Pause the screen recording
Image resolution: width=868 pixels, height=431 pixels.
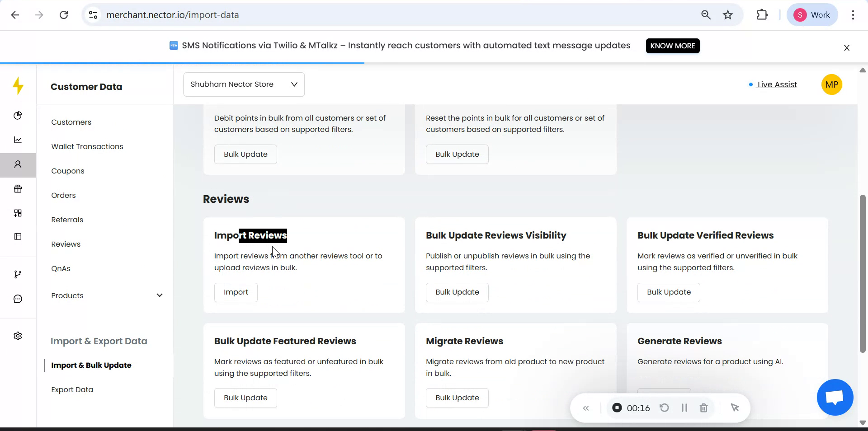pos(684,408)
